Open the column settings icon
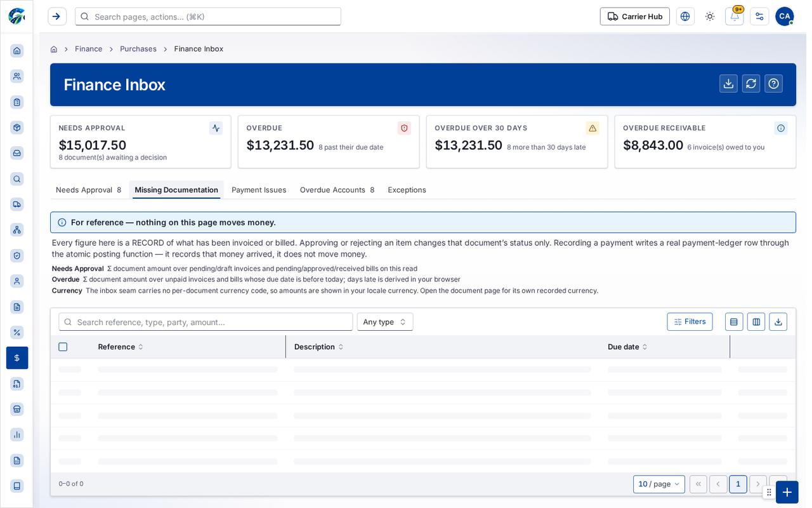Image resolution: width=812 pixels, height=508 pixels. pos(756,322)
